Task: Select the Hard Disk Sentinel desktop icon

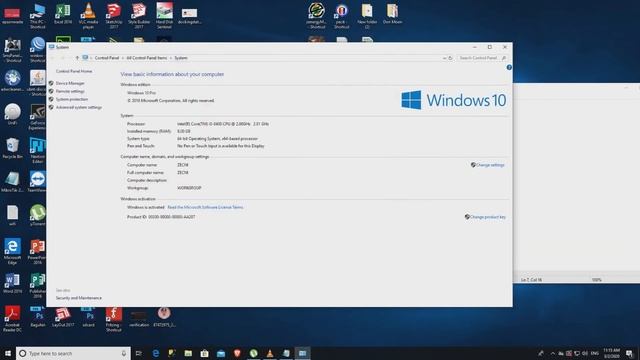Action: click(164, 16)
